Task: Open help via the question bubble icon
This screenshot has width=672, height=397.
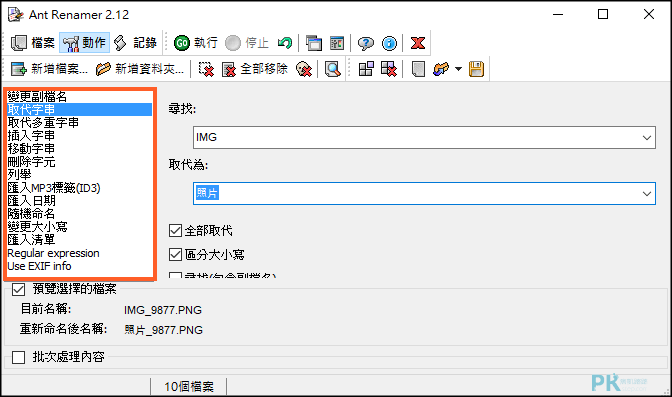Action: [x=366, y=43]
